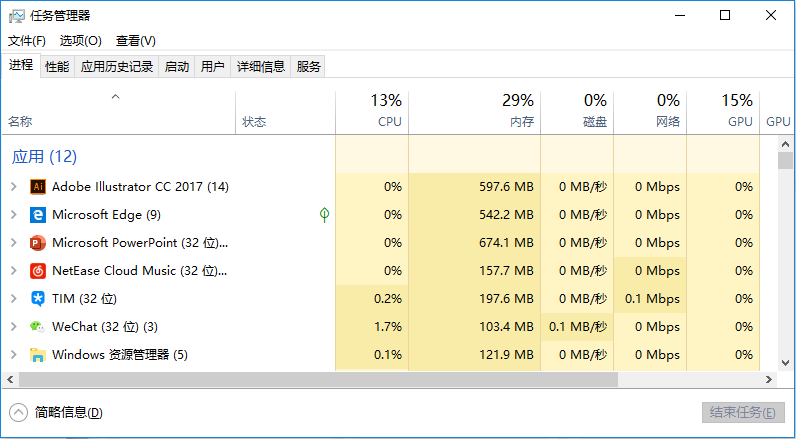796x439 pixels.
Task: Sort by the 磁盘 column header
Action: point(577,113)
